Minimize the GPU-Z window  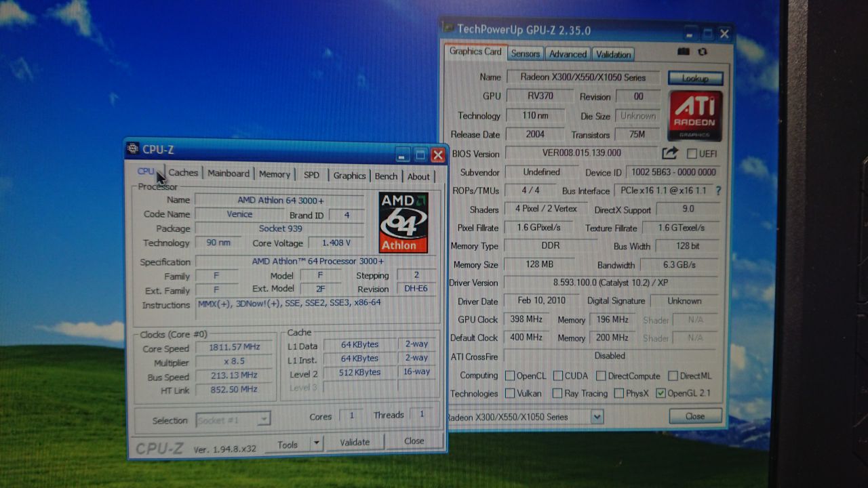(x=690, y=33)
